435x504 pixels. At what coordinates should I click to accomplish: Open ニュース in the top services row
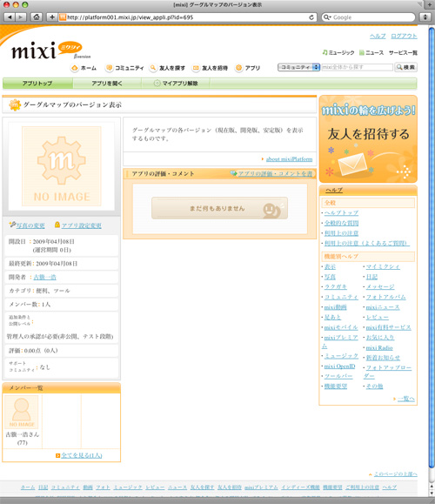(x=371, y=52)
